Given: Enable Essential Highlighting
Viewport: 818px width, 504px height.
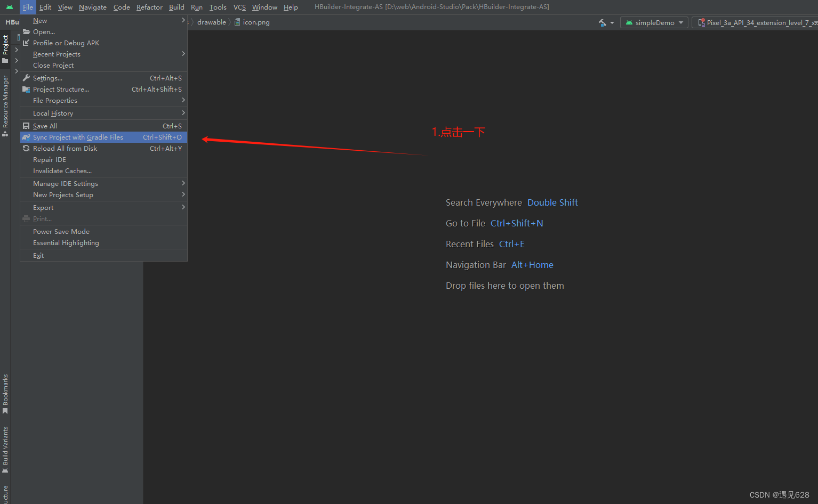Looking at the screenshot, I should point(66,242).
